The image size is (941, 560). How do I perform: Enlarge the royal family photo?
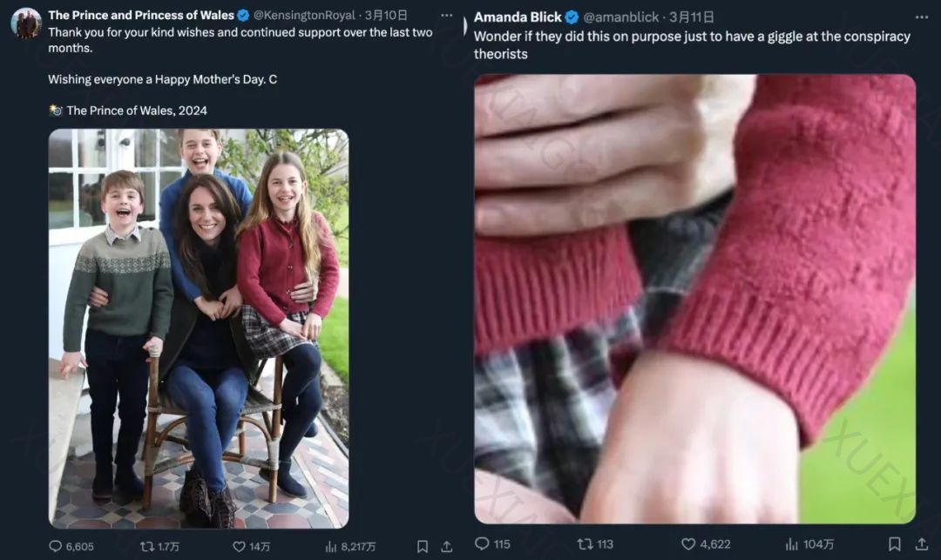(199, 328)
